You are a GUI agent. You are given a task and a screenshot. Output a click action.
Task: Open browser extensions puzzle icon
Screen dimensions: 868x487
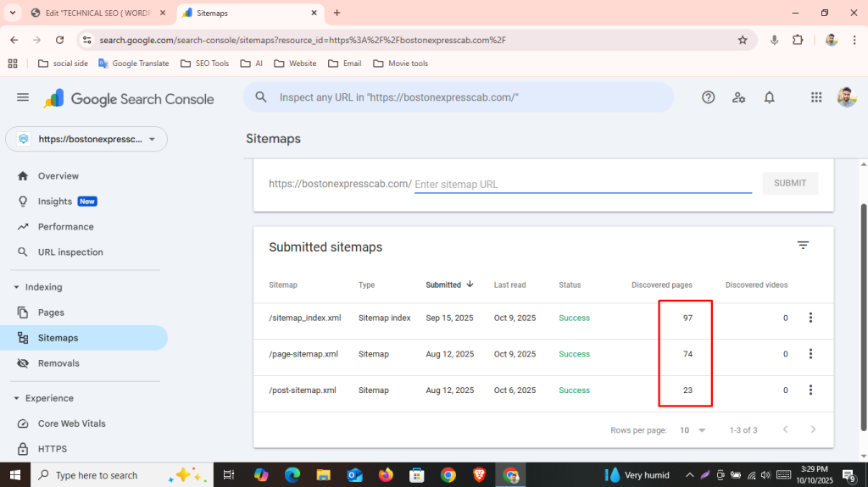797,40
